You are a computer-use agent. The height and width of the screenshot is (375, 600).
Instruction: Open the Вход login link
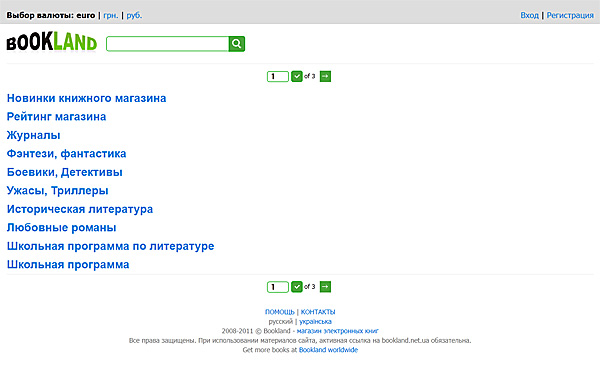529,15
